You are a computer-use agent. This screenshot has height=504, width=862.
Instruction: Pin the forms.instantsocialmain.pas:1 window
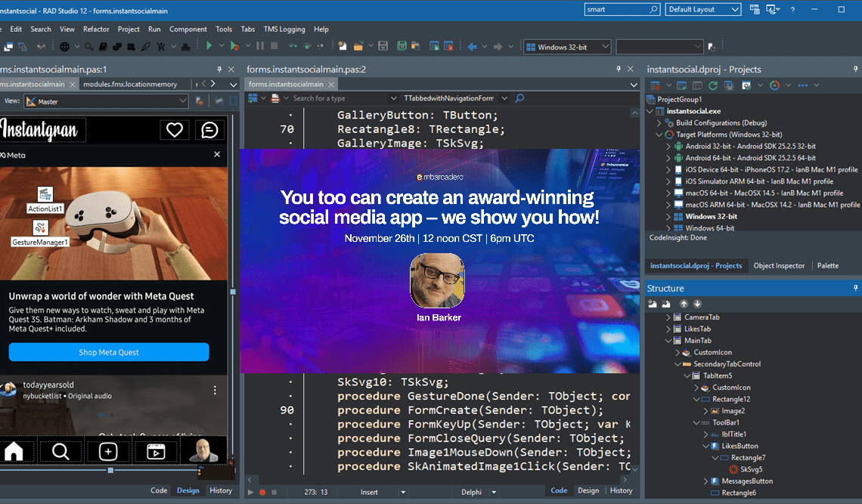pyautogui.click(x=219, y=70)
